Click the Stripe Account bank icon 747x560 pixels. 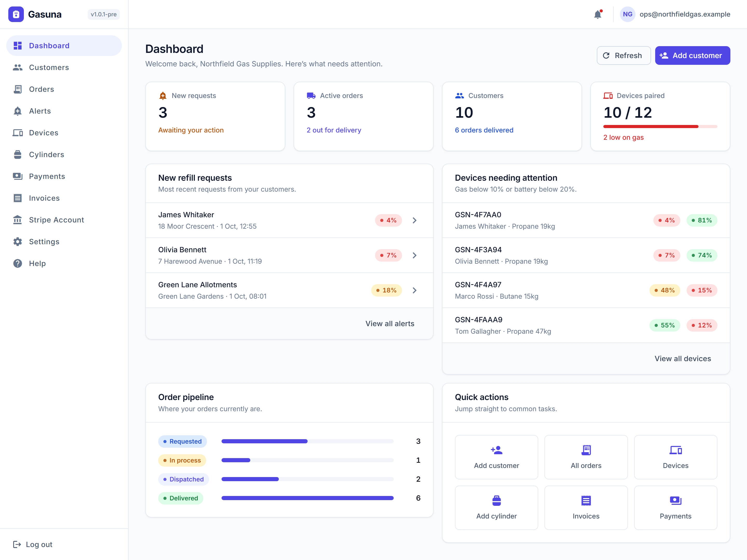18,220
